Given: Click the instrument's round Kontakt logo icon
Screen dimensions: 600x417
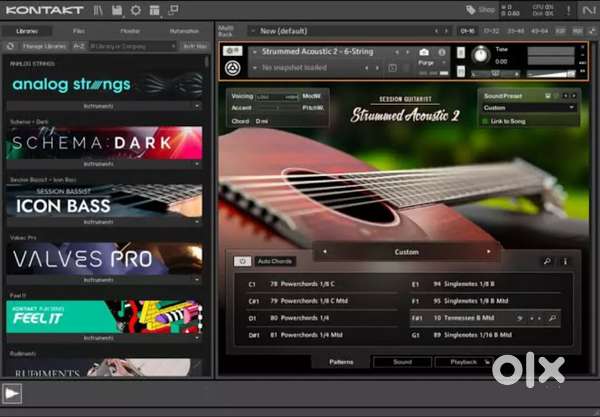Looking at the screenshot, I should pyautogui.click(x=232, y=68).
